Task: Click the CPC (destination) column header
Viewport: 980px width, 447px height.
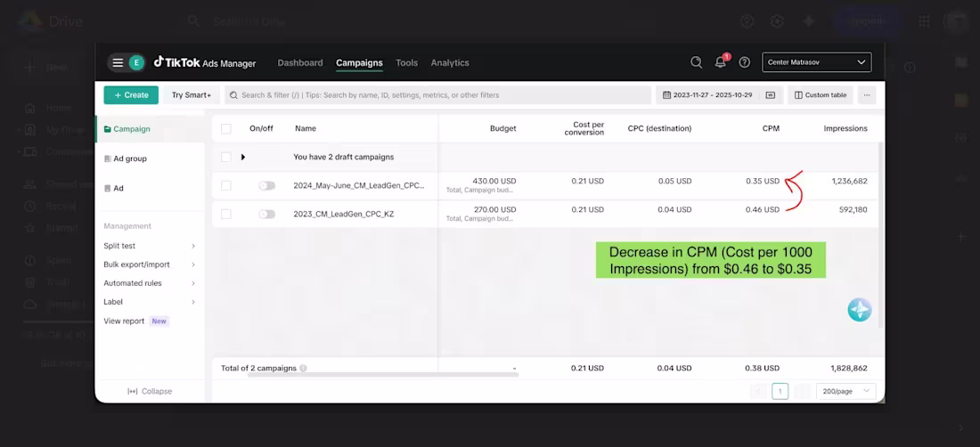Action: tap(659, 128)
